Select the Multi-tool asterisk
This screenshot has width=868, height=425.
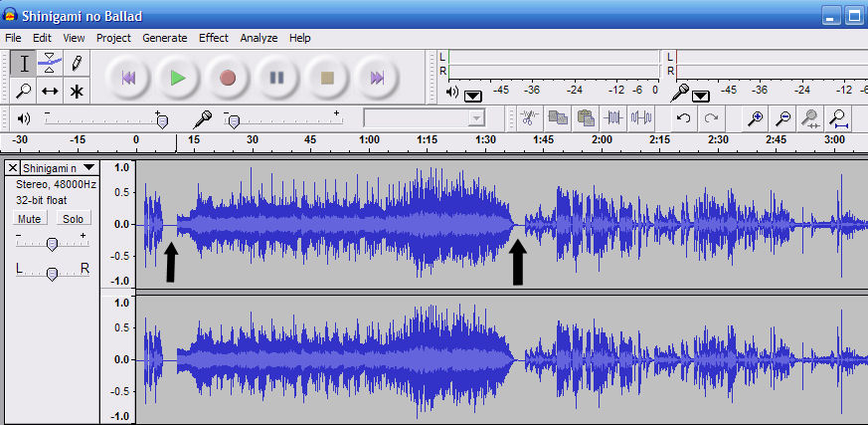point(77,91)
